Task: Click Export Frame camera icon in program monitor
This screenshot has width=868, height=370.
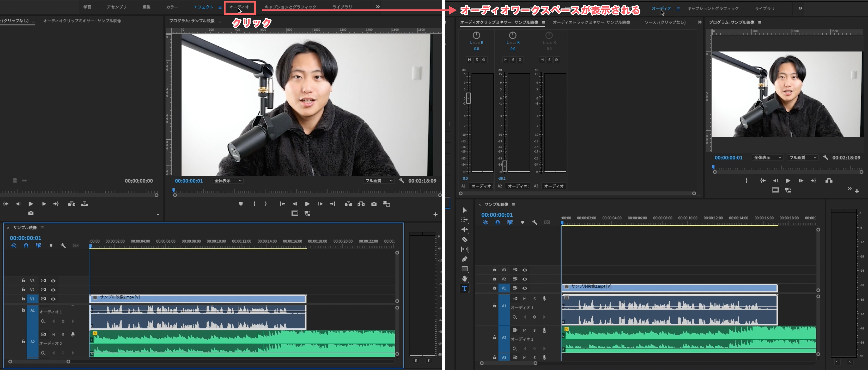Action: click(x=374, y=204)
